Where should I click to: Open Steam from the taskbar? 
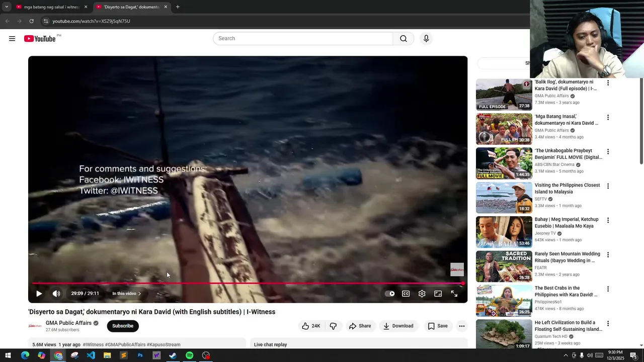tap(173, 355)
